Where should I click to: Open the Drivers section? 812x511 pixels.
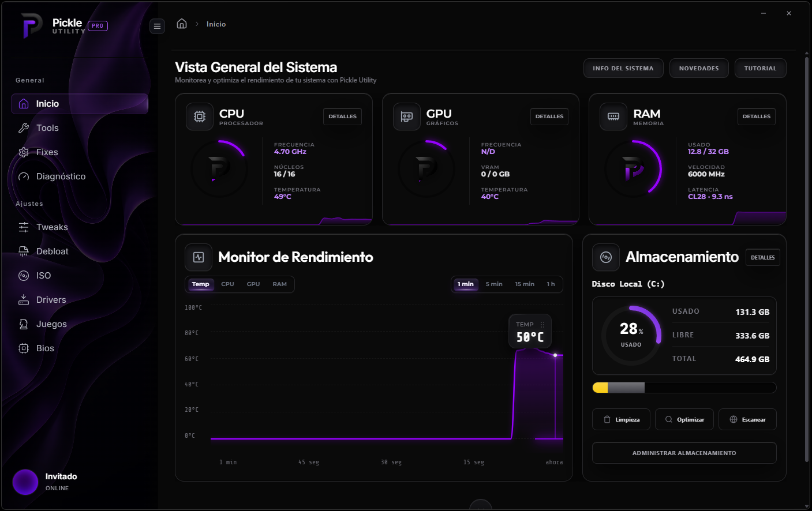pos(80,300)
